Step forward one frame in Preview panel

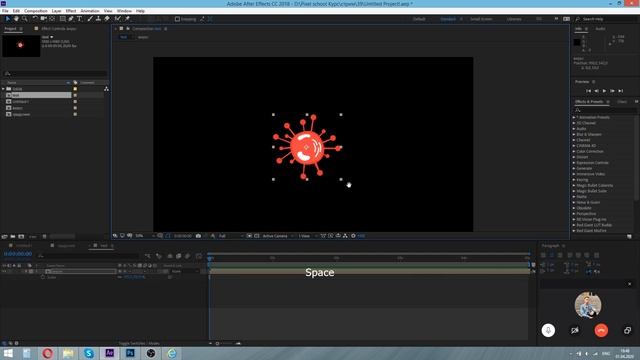point(612,91)
